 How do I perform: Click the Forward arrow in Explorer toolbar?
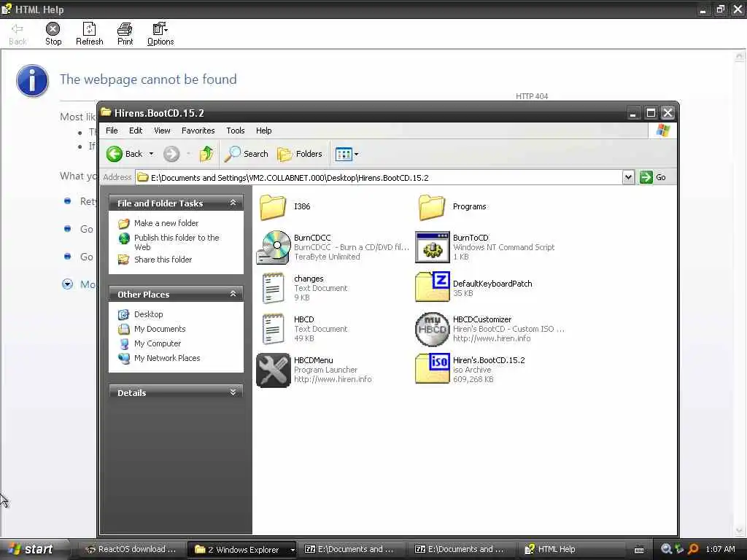tap(171, 154)
